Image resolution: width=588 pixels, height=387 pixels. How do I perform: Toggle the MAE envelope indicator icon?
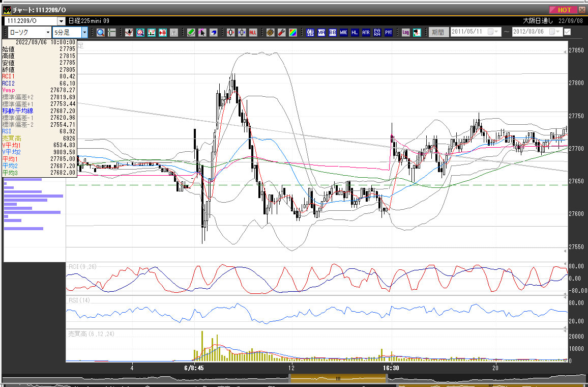pos(343,33)
